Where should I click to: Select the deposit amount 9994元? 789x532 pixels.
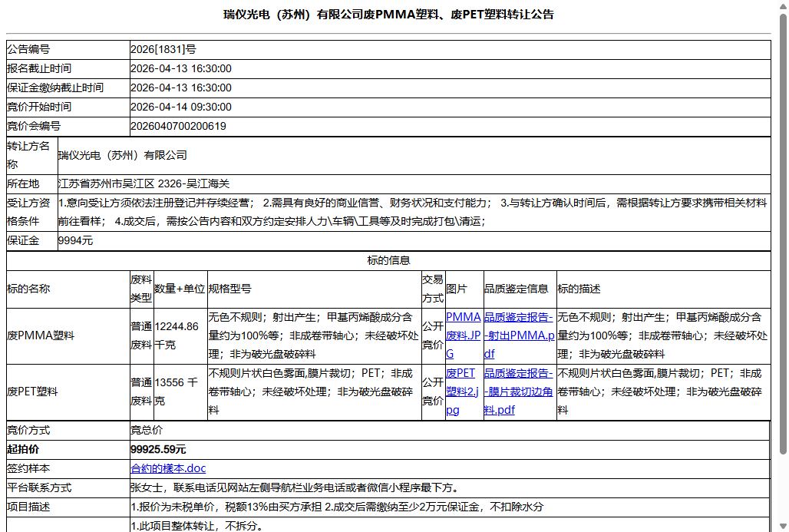pyautogui.click(x=75, y=240)
